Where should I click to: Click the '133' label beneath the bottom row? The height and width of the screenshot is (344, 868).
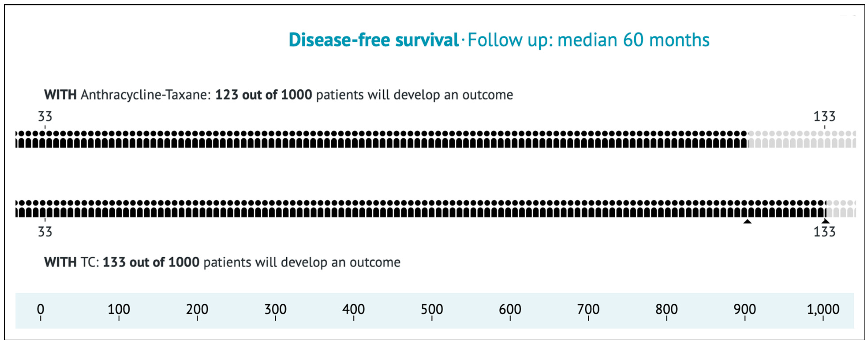pyautogui.click(x=824, y=232)
